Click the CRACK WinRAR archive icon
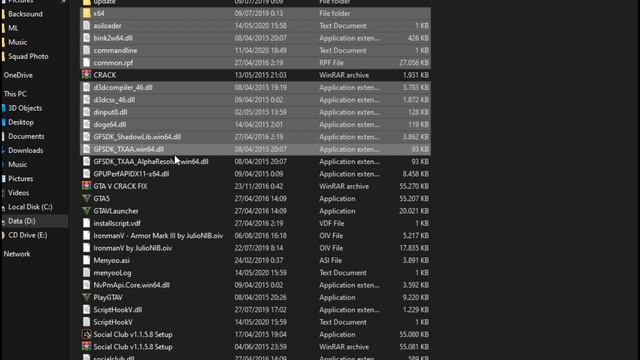640x360 pixels. 86,75
